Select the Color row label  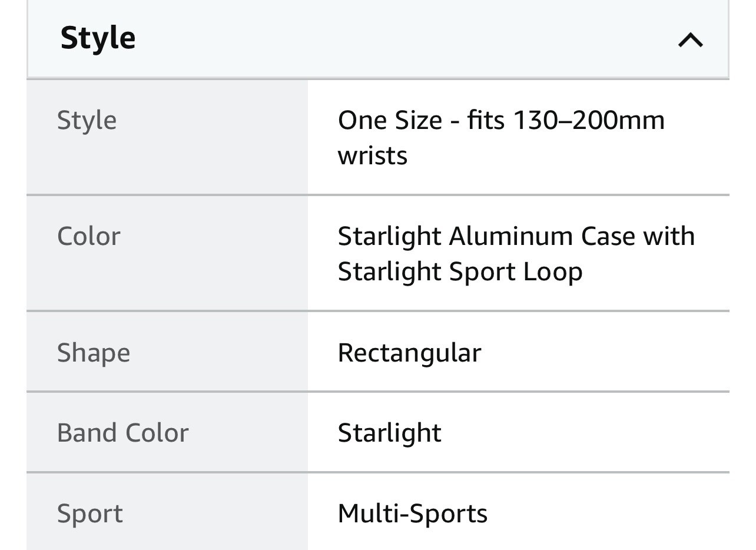click(89, 236)
